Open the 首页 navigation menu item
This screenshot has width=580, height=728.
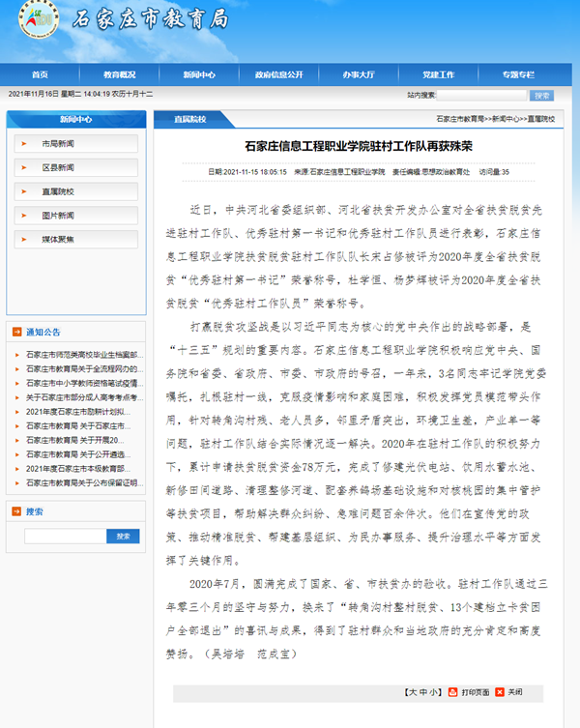[x=40, y=74]
